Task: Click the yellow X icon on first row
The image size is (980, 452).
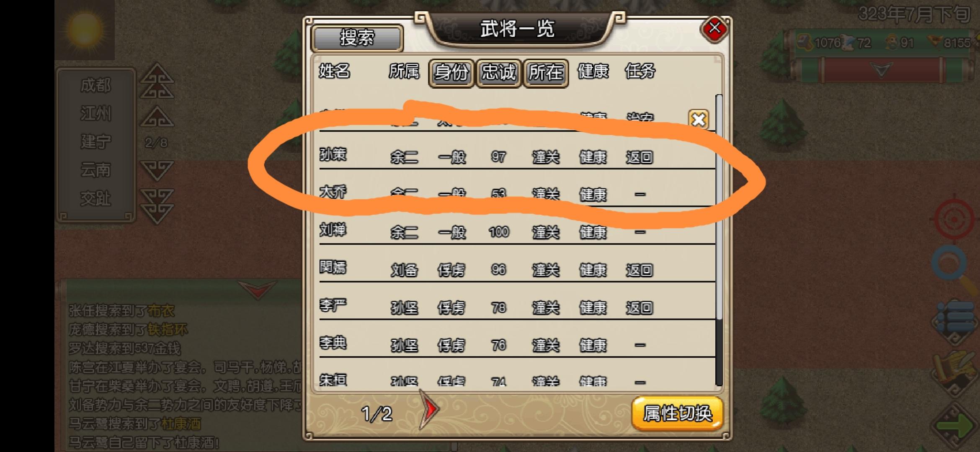Action: (x=698, y=119)
